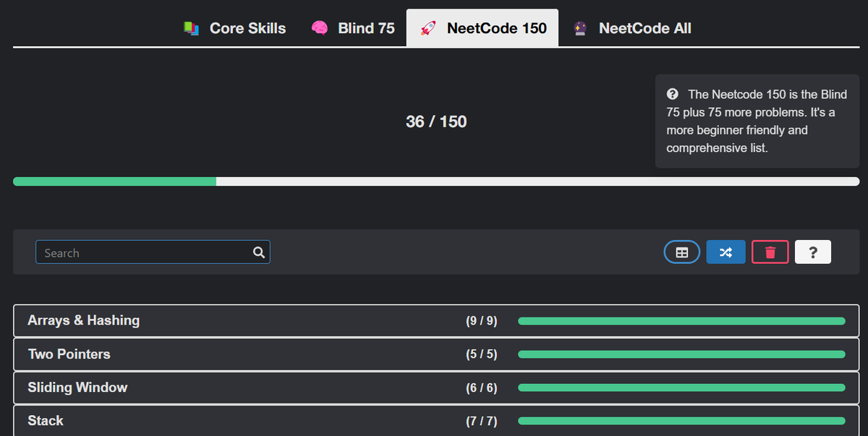The image size is (868, 436).
Task: Click the Two Pointers progress bar
Action: (681, 354)
